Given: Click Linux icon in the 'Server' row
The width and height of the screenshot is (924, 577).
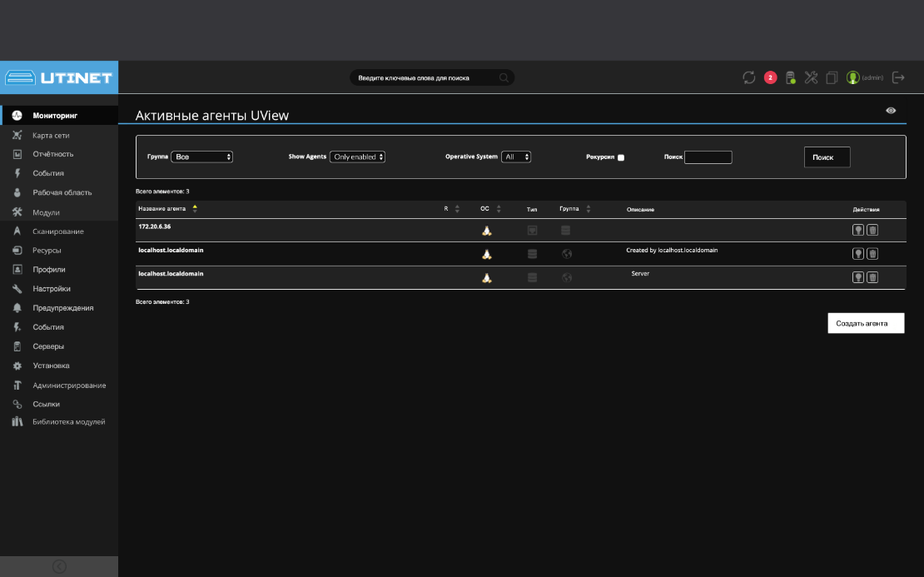Looking at the screenshot, I should (487, 278).
